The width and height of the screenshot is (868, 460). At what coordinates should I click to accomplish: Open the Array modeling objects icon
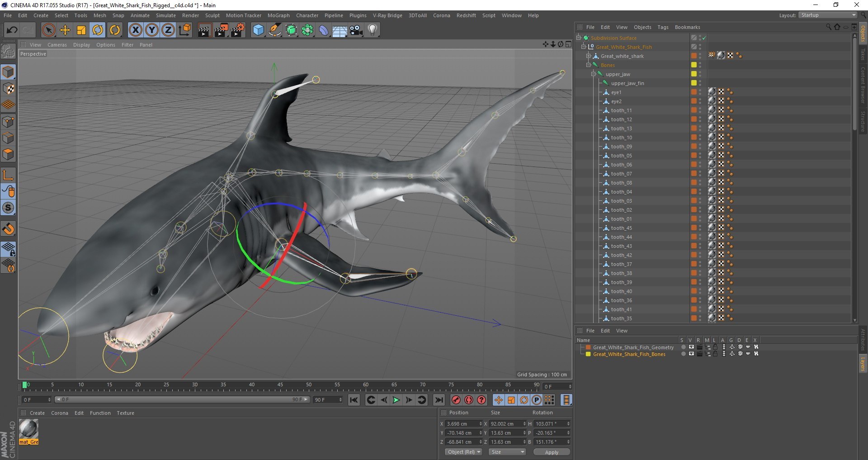307,30
